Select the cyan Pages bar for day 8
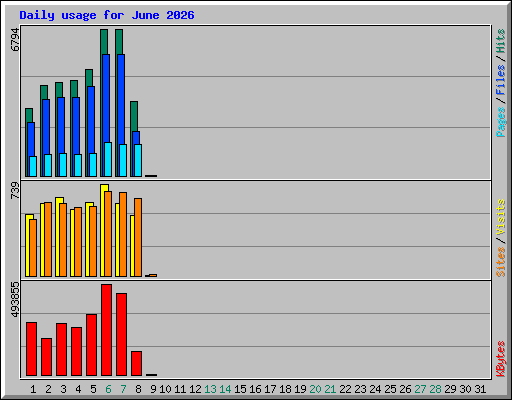 click(x=138, y=160)
